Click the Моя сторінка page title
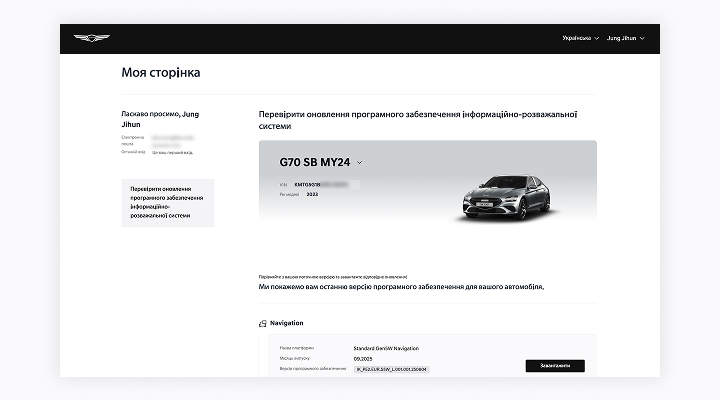Screen dimensions: 720x400 [x=160, y=72]
